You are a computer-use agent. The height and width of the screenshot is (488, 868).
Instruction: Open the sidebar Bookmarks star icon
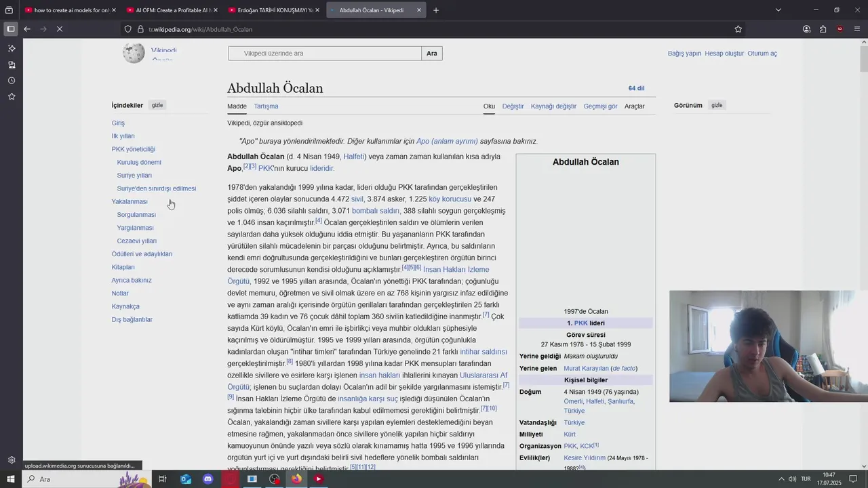point(12,96)
